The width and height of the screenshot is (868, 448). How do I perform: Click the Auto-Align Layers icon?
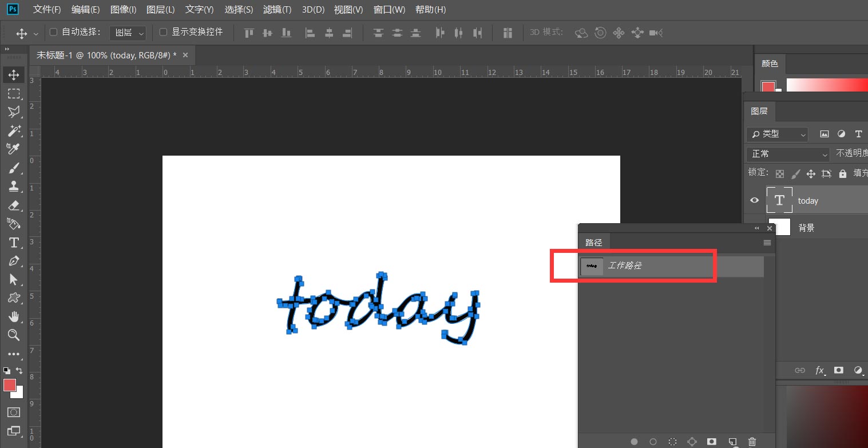[508, 33]
